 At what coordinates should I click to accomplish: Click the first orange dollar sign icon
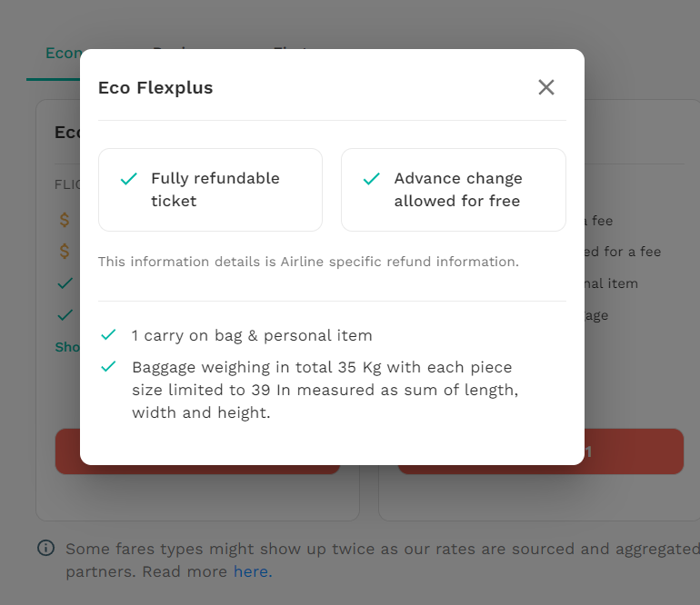point(65,220)
